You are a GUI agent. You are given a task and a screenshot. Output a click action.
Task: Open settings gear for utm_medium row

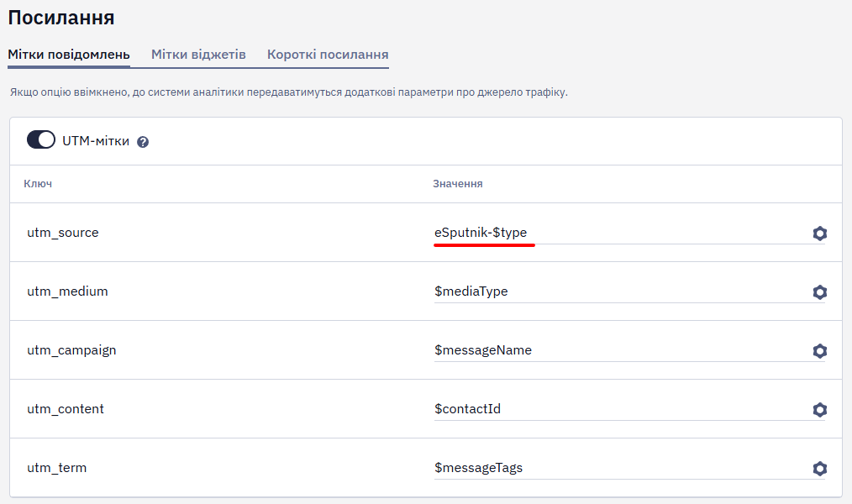click(819, 291)
